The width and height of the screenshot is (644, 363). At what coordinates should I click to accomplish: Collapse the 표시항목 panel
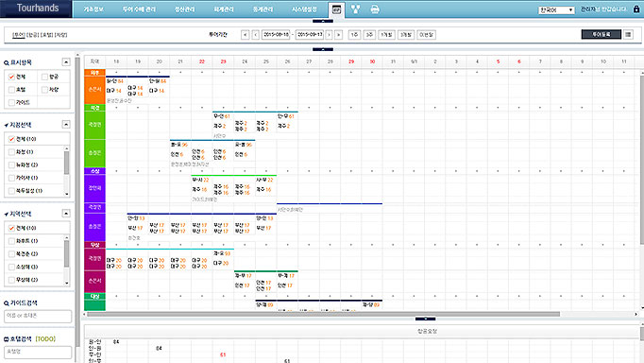point(66,62)
